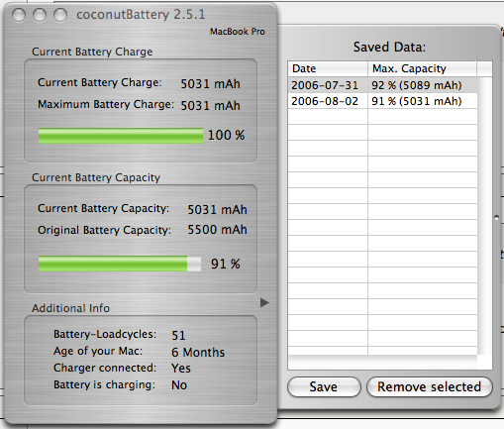Close the coconutBattery window
Screen dimensions: 504x429
[19, 15]
